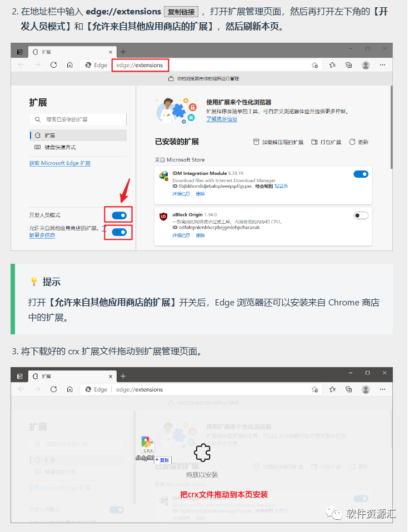Open the 背景页 link for IDM
The width and height of the screenshot is (409, 532).
click(x=281, y=186)
